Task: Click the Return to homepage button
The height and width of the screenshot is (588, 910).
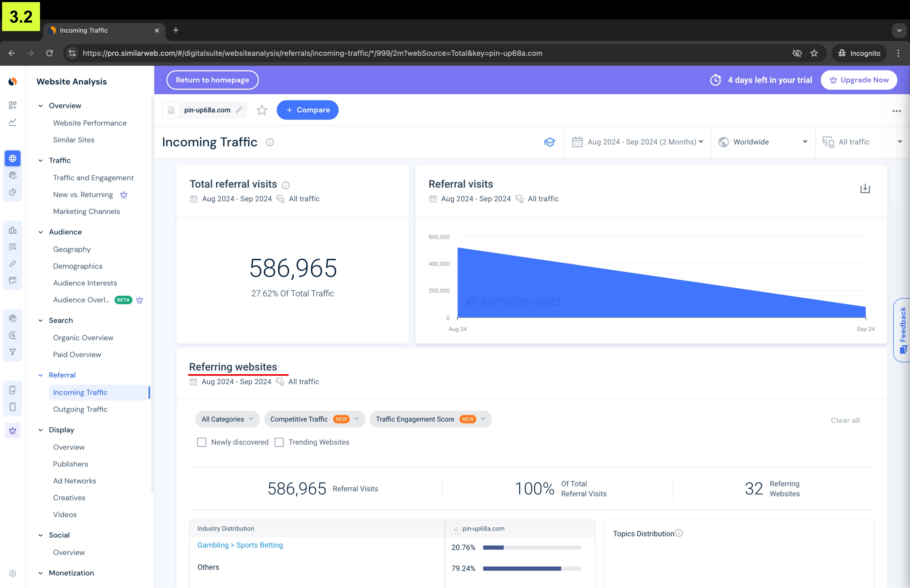Action: 212,80
